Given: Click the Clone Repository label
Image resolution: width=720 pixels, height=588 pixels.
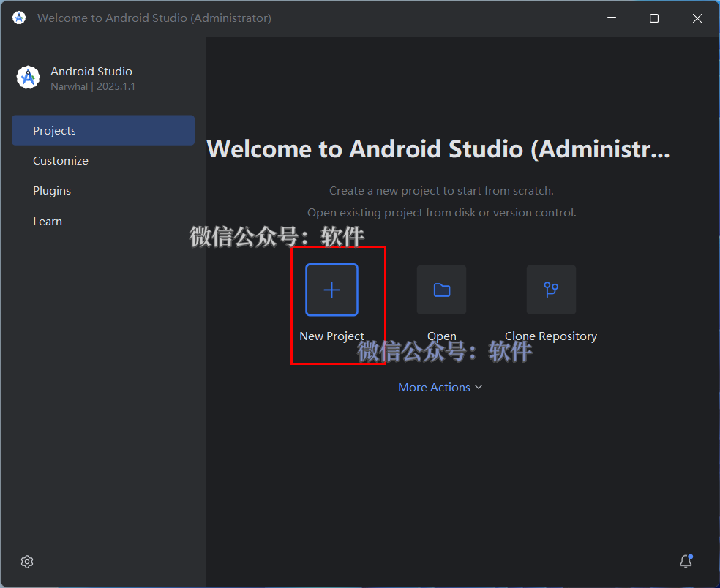Looking at the screenshot, I should [551, 336].
